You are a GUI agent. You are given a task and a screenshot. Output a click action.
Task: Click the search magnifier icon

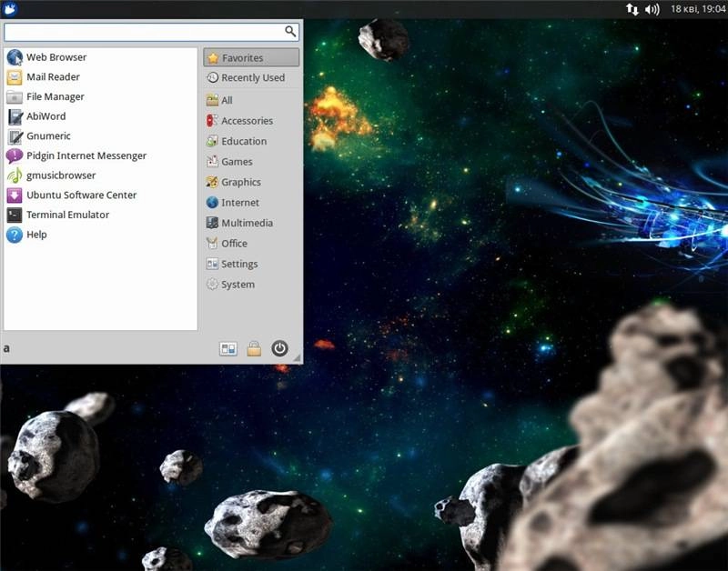point(290,31)
